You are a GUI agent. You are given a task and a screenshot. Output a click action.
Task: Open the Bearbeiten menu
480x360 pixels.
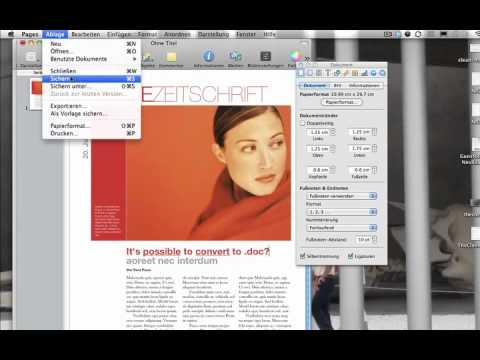click(86, 34)
